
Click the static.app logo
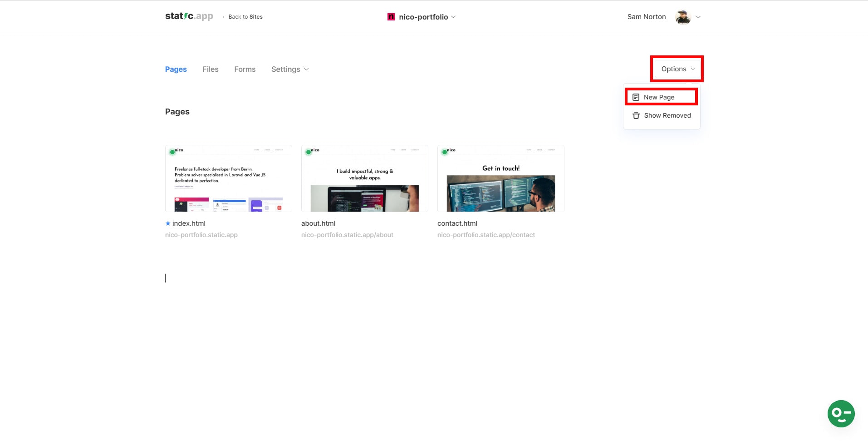pos(189,16)
